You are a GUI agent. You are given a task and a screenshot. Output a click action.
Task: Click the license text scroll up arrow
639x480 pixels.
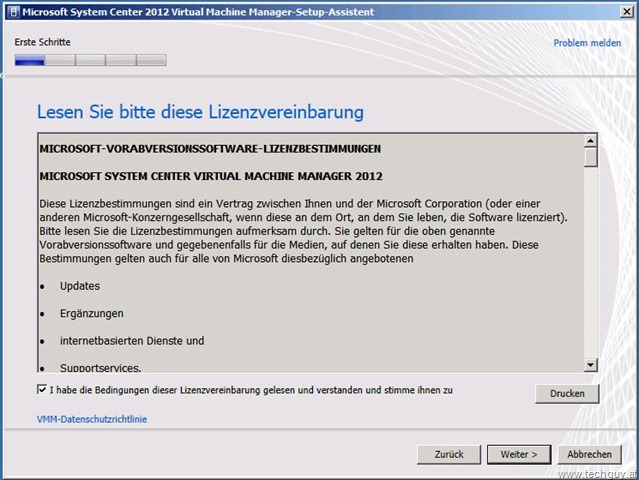click(591, 141)
